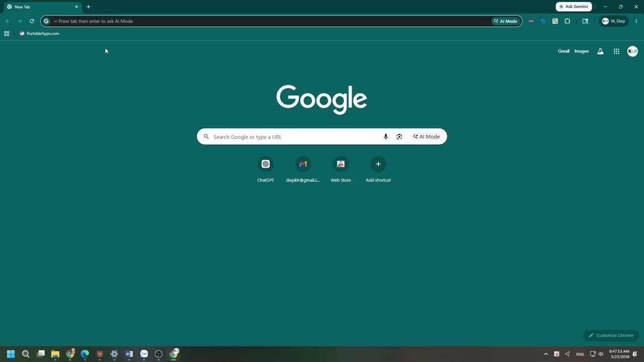Viewport: 644px width, 362px height.
Task: Open AI Mode from the address bar
Action: [506, 21]
